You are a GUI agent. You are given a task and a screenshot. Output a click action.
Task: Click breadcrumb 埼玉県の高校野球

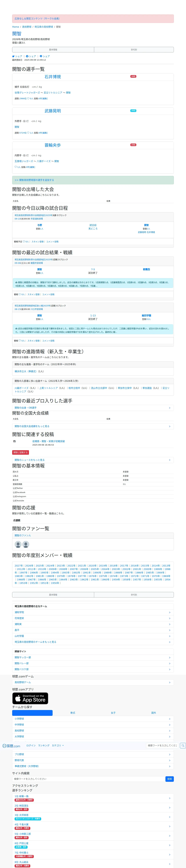point(44,27)
